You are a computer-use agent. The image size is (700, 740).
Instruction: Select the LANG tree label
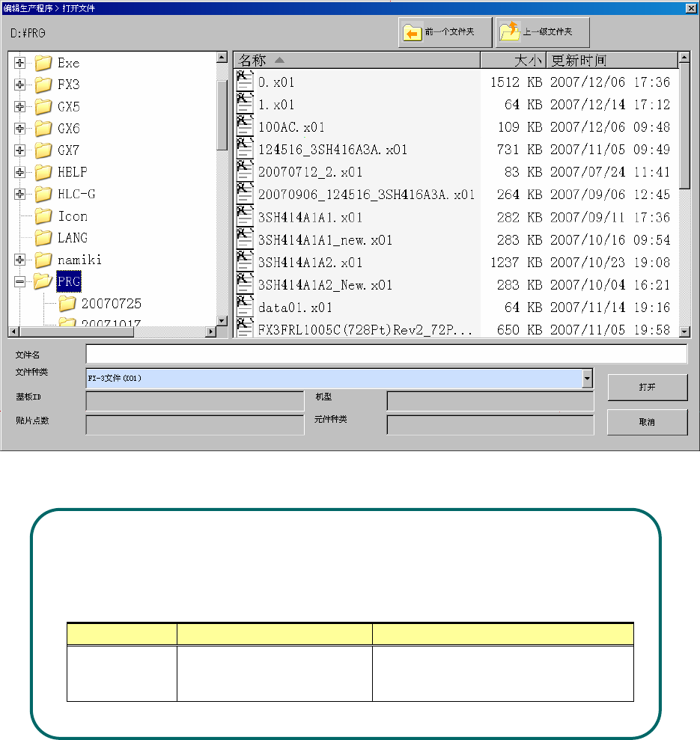point(73,238)
